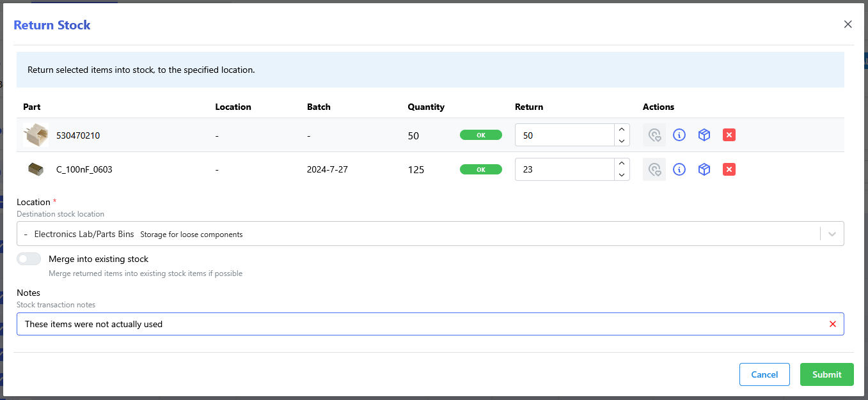Increase return quantity for 530470210
Viewport: 868px width, 400px height.
tap(622, 130)
